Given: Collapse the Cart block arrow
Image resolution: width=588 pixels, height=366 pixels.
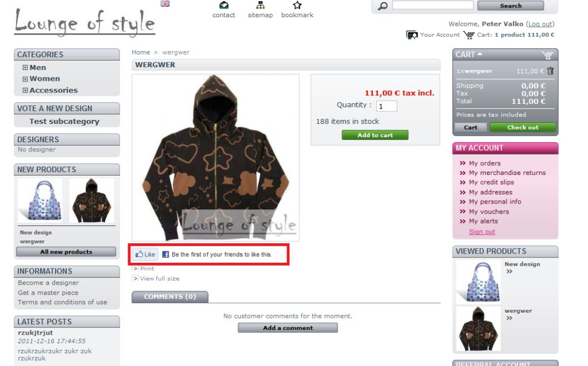Looking at the screenshot, I should pyautogui.click(x=479, y=54).
